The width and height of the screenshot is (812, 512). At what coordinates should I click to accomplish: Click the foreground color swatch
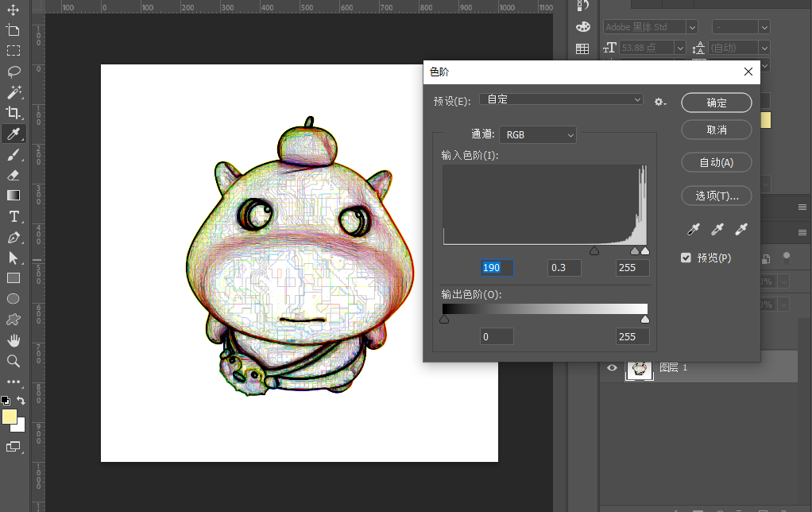coord(9,416)
